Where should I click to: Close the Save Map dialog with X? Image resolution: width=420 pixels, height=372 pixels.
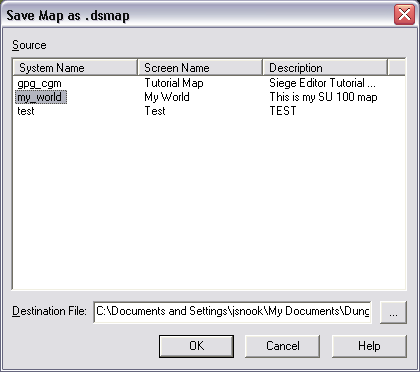[404, 15]
